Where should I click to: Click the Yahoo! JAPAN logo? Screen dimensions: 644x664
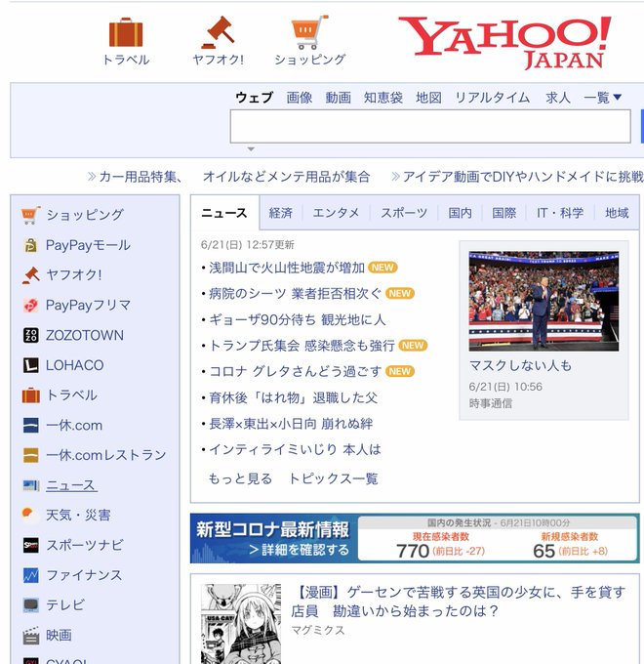(x=505, y=43)
